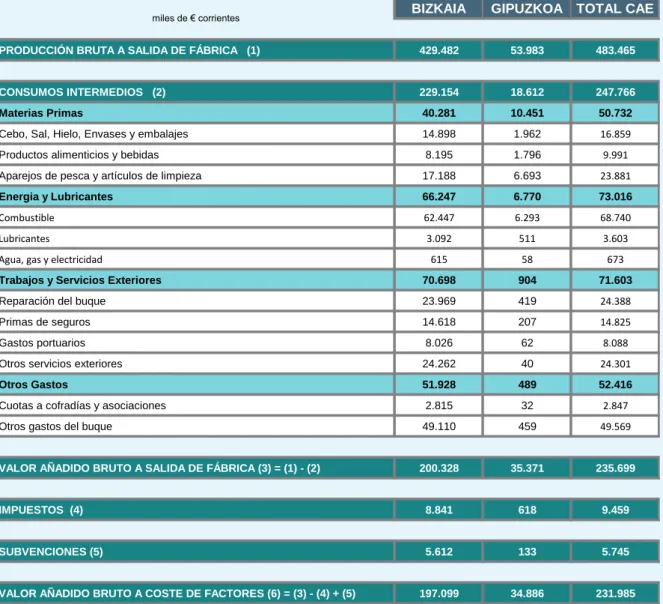Screen dimensions: 663x604
Task: Click cell value 8.195
Action: pyautogui.click(x=439, y=155)
